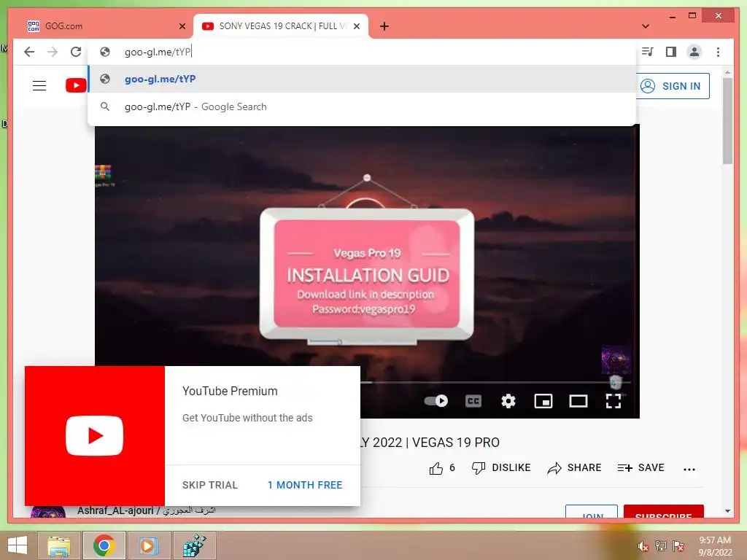Click 1 MONTH FREE offer
The image size is (747, 560).
tap(305, 485)
